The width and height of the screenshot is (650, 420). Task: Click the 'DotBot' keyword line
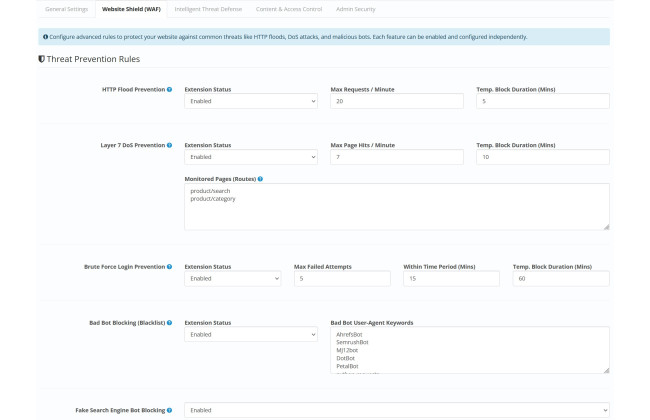[x=345, y=358]
